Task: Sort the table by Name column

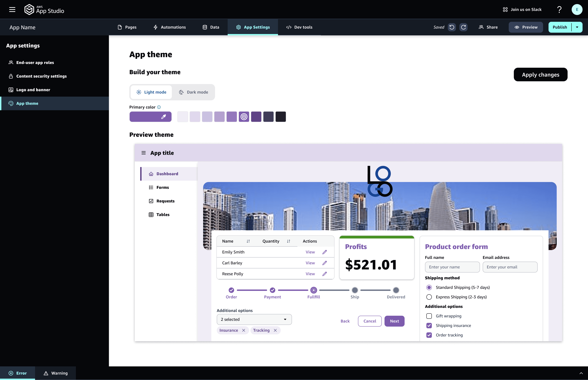Action: (248, 241)
